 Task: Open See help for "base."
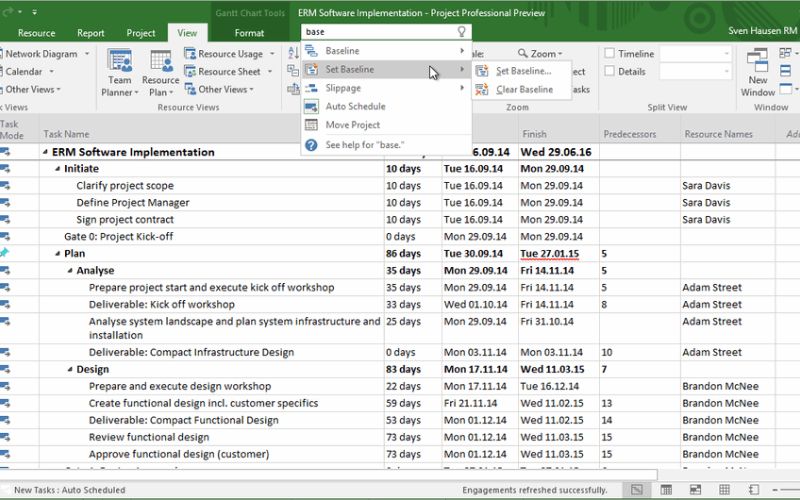coord(385,145)
